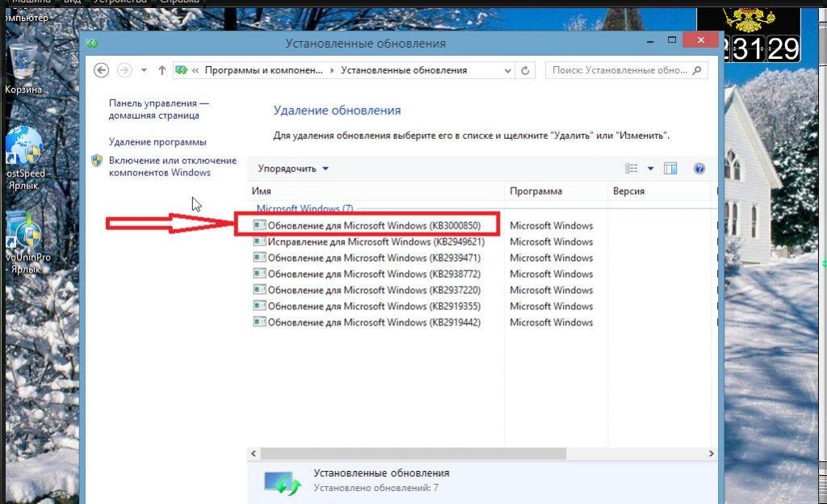Click the horizontal scrollbar thumb
The image size is (827, 504).
point(413,453)
